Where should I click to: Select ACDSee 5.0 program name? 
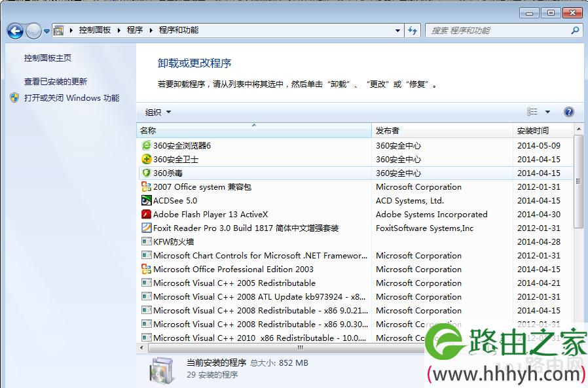(x=175, y=201)
